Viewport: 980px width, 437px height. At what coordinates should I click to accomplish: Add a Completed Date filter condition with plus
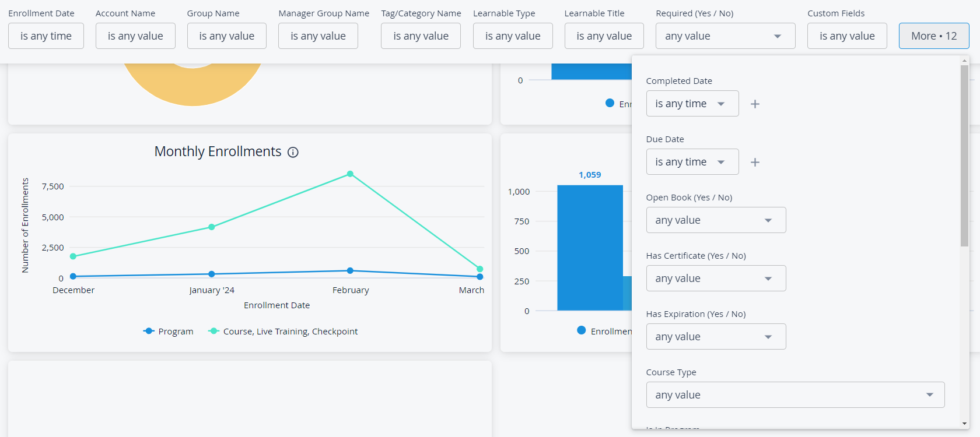click(x=755, y=104)
